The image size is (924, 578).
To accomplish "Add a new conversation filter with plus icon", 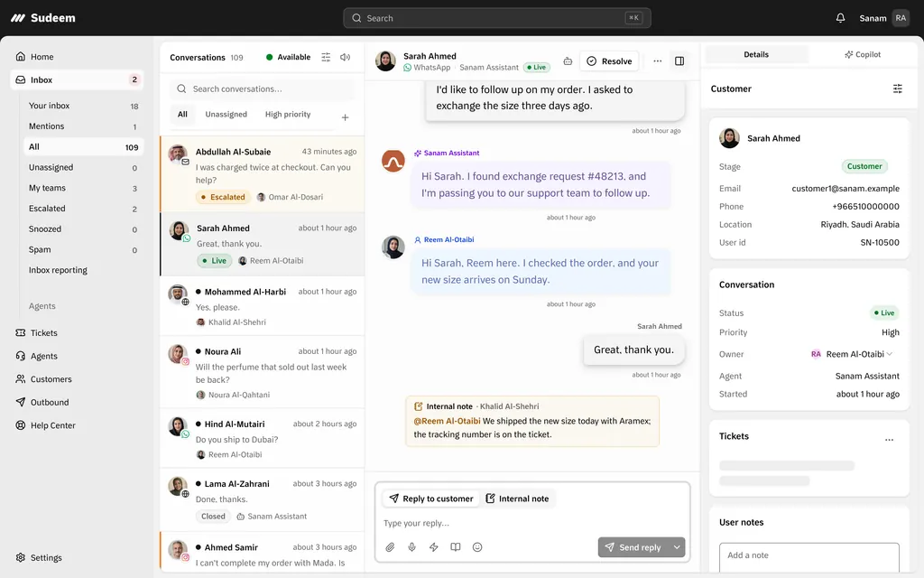I will point(346,117).
